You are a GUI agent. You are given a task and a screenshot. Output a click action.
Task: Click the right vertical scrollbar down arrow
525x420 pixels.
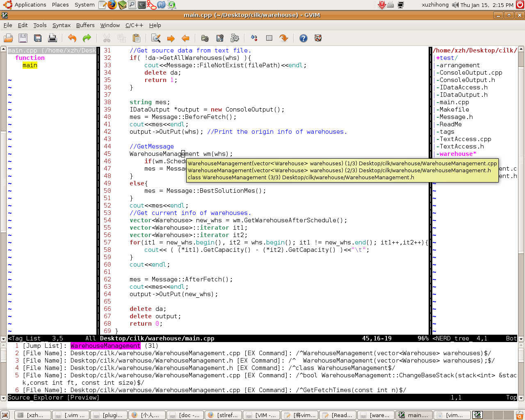point(521,339)
